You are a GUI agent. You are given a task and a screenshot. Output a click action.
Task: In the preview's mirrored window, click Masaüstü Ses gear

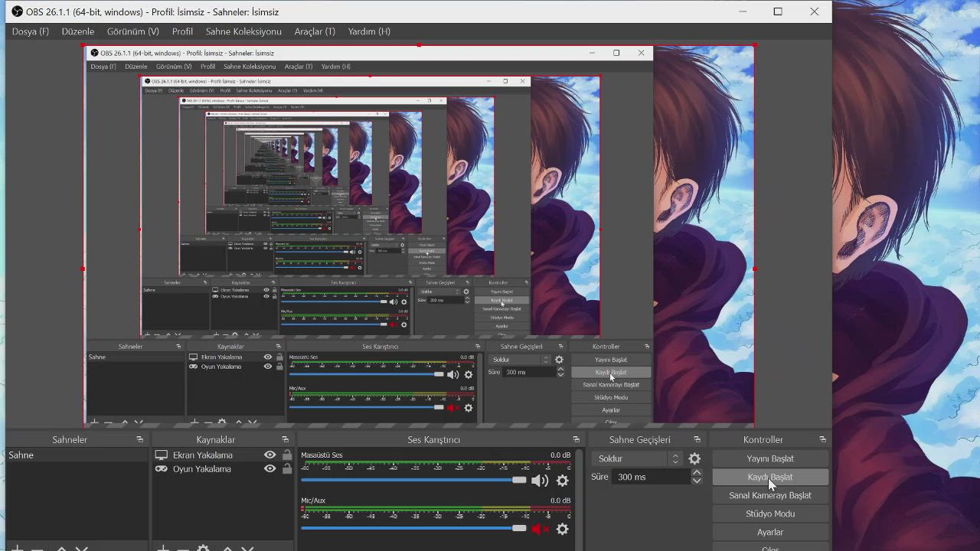pyautogui.click(x=469, y=374)
